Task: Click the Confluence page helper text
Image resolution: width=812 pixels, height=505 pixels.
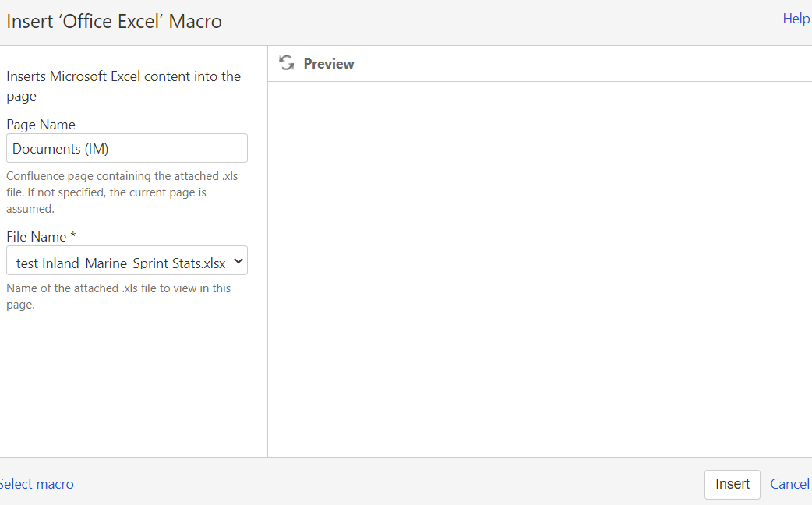Action: click(x=122, y=192)
